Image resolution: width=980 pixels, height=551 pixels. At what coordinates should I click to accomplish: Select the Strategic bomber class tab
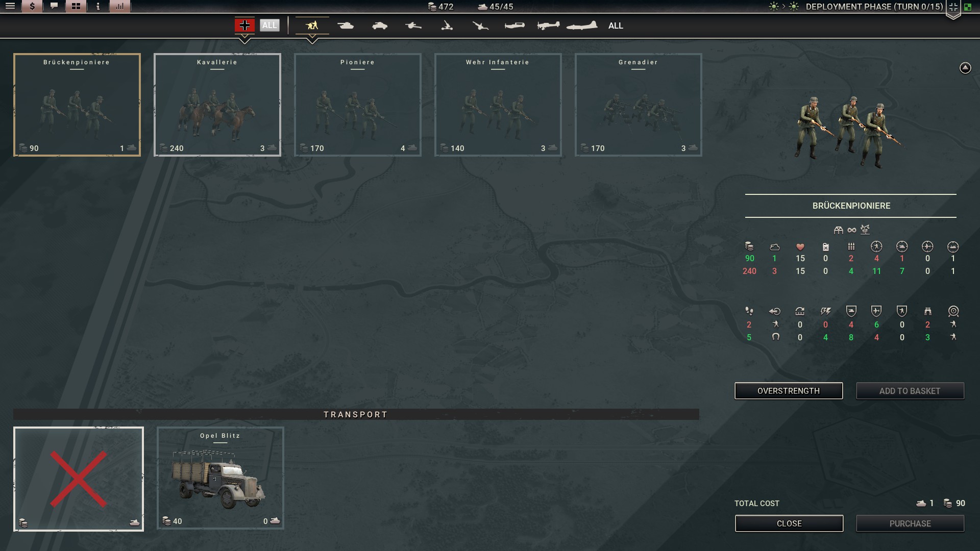[x=582, y=26]
